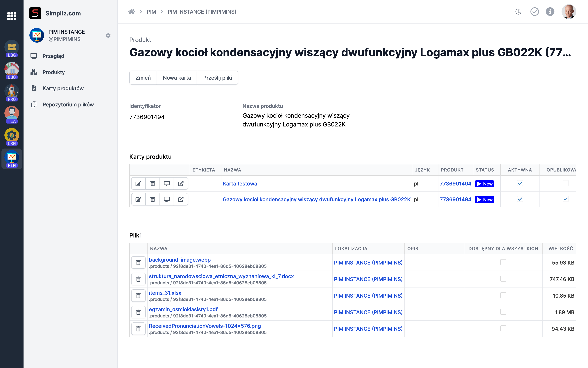Viewport: 588px width, 368px height.
Task: Open PIM INSTANCE location for items_31.xlsx
Action: 368,296
